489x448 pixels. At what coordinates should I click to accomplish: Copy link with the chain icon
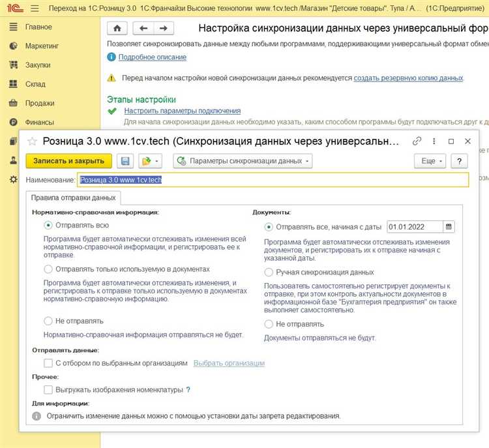coord(417,142)
